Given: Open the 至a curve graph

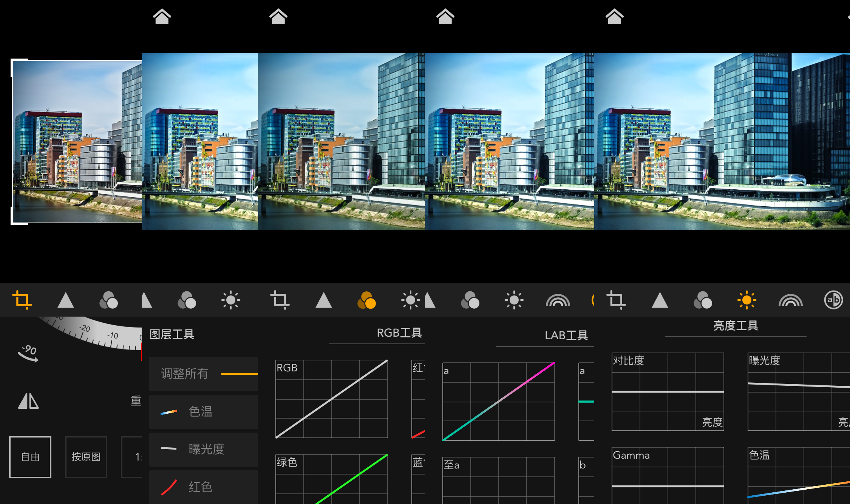Looking at the screenshot, I should click(499, 480).
